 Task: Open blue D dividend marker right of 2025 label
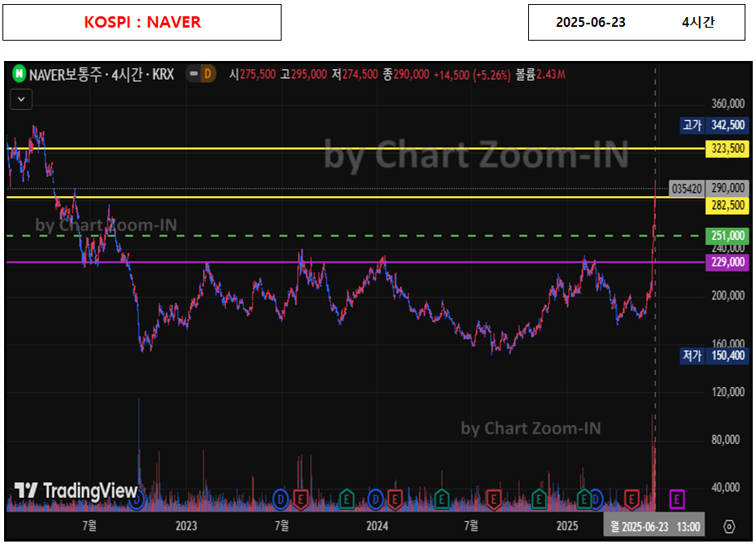click(596, 499)
